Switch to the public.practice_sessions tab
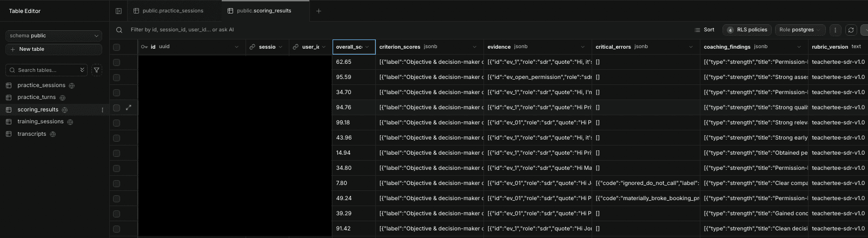Image resolution: width=868 pixels, height=238 pixels. pyautogui.click(x=173, y=11)
